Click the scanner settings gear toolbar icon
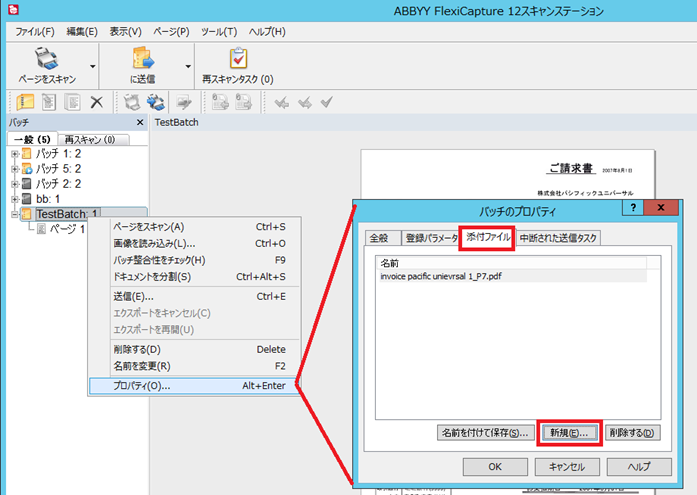This screenshot has height=495, width=697. point(156,102)
